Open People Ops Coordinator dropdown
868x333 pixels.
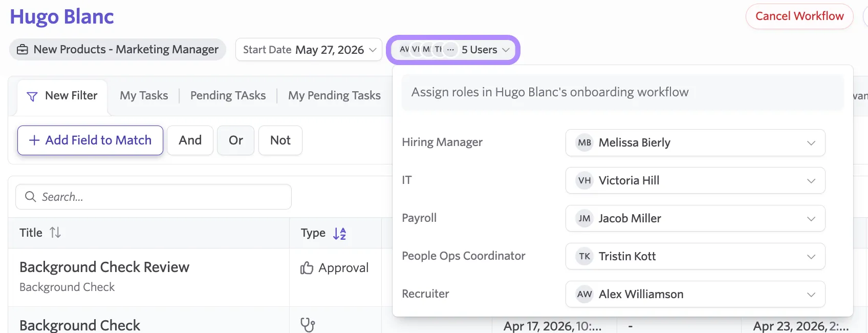pyautogui.click(x=695, y=256)
